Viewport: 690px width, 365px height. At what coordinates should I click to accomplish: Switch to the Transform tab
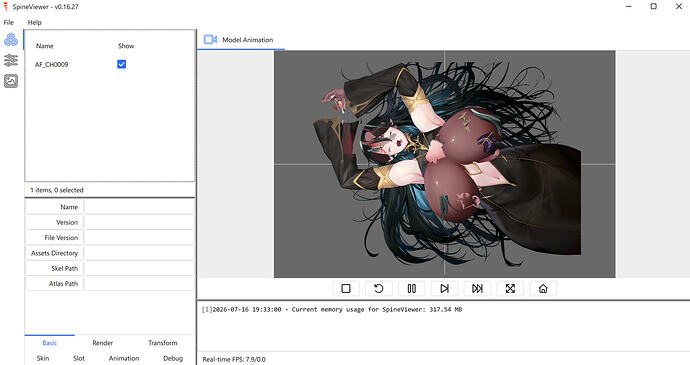click(163, 343)
